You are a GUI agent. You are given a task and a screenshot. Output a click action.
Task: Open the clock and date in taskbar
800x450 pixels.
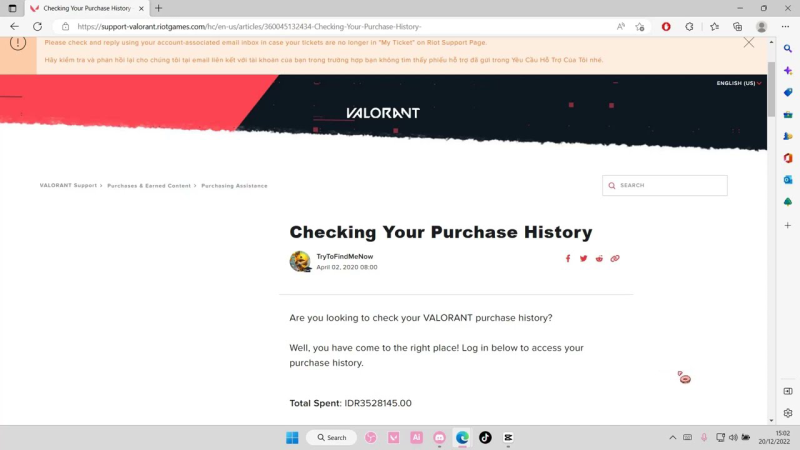tap(774, 437)
